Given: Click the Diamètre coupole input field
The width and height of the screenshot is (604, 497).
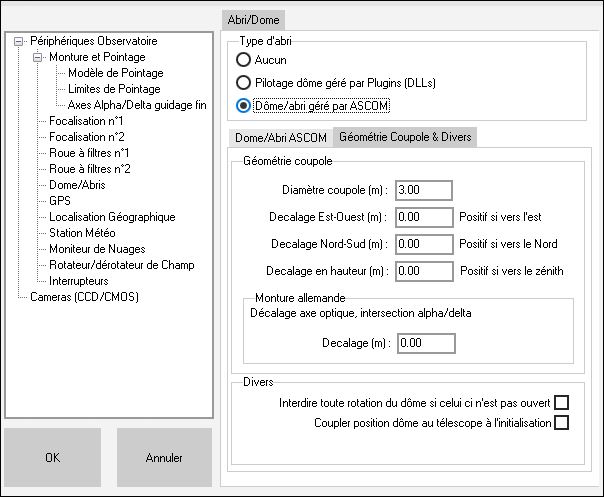Looking at the screenshot, I should (x=424, y=190).
